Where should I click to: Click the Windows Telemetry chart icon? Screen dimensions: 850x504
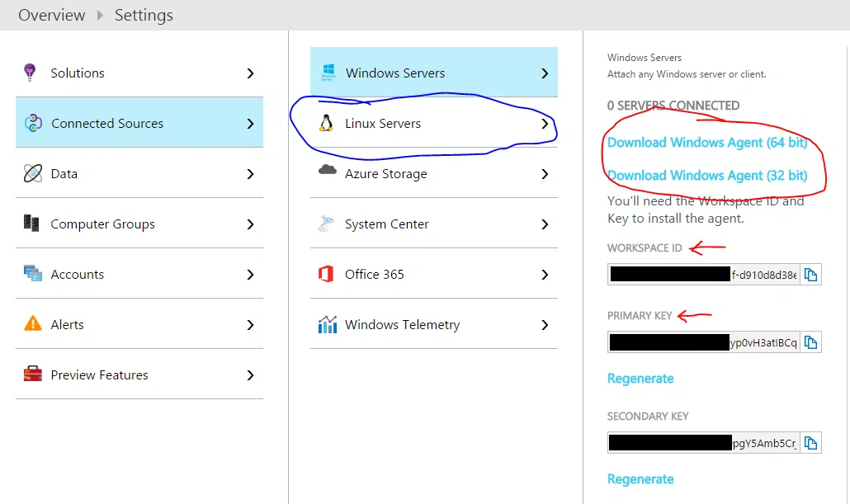(x=328, y=324)
